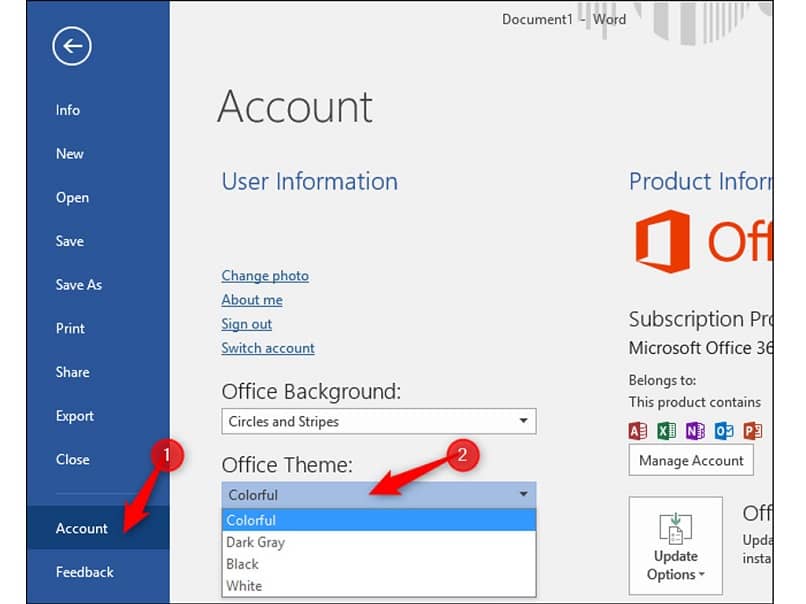Image resolution: width=806 pixels, height=604 pixels.
Task: Choose the Black theme option
Action: click(379, 564)
